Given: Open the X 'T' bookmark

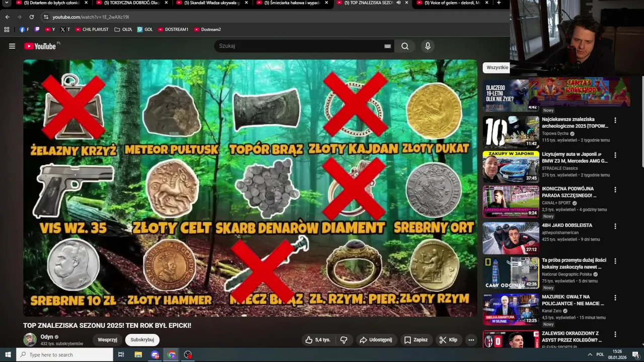Looking at the screenshot, I should tap(65, 29).
